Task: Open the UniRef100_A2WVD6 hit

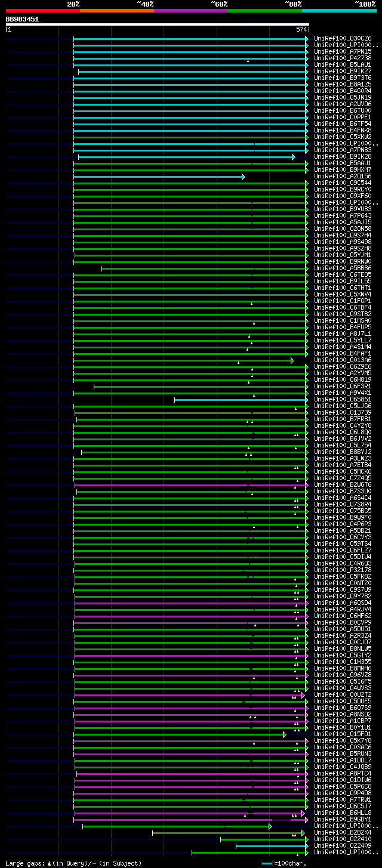Action: (x=343, y=104)
